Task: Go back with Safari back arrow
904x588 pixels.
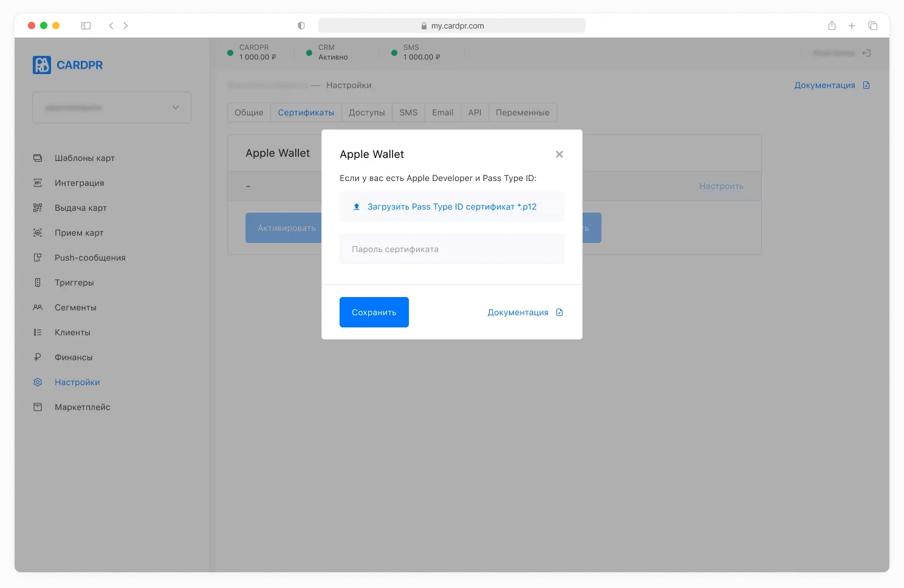Action: [111, 26]
